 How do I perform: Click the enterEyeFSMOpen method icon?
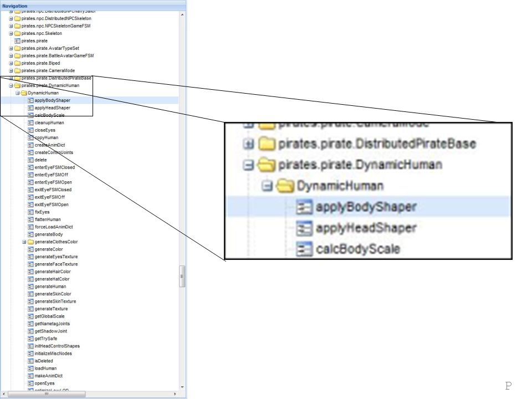(30, 183)
